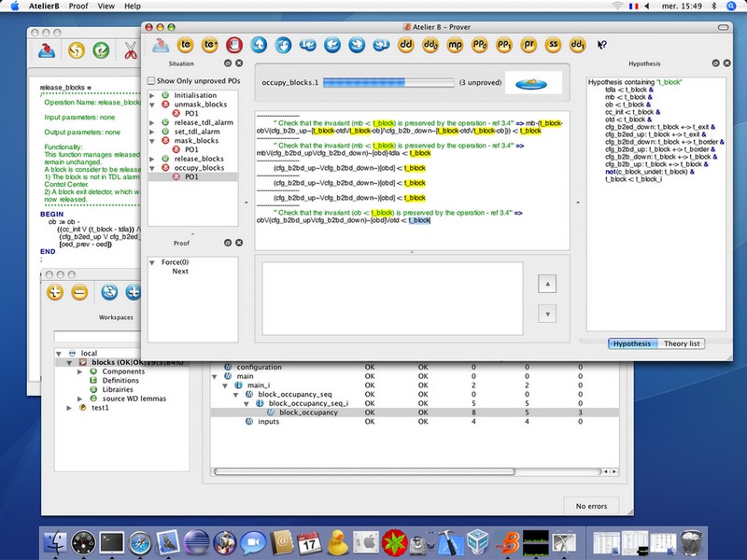
Task: Open the AtelierB menu
Action: (44, 7)
